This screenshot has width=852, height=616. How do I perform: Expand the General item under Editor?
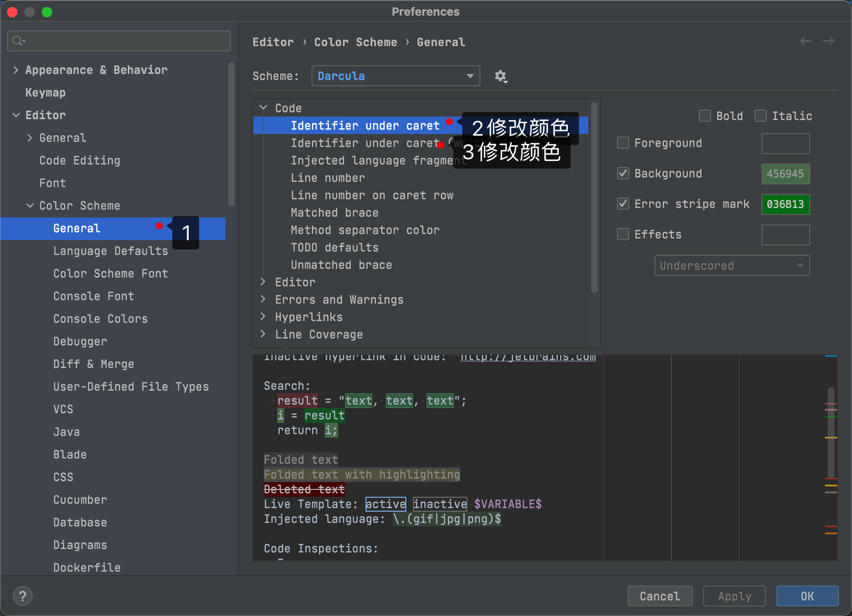click(30, 138)
